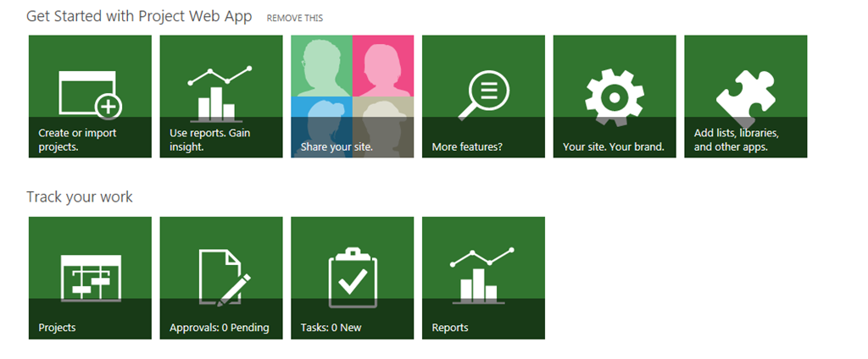Image resolution: width=868 pixels, height=359 pixels.
Task: Open 'Approvals: 0 Pending' label
Action: (220, 328)
